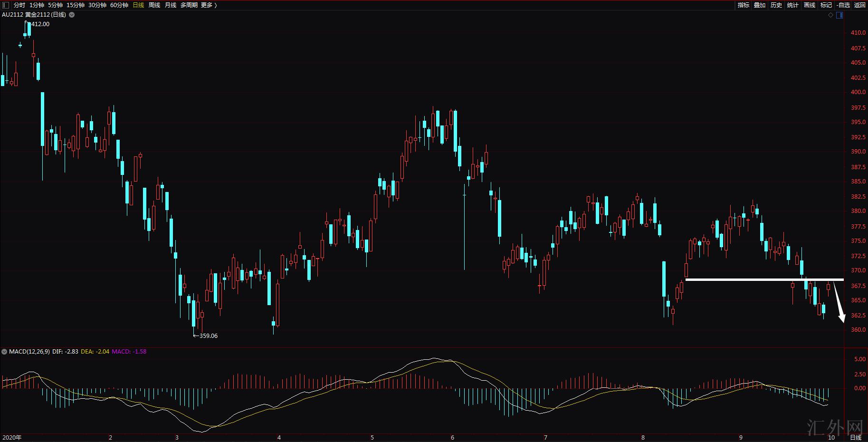This screenshot has width=868, height=442.
Task: Click the diamond icon above the price axis
Action: point(830,15)
